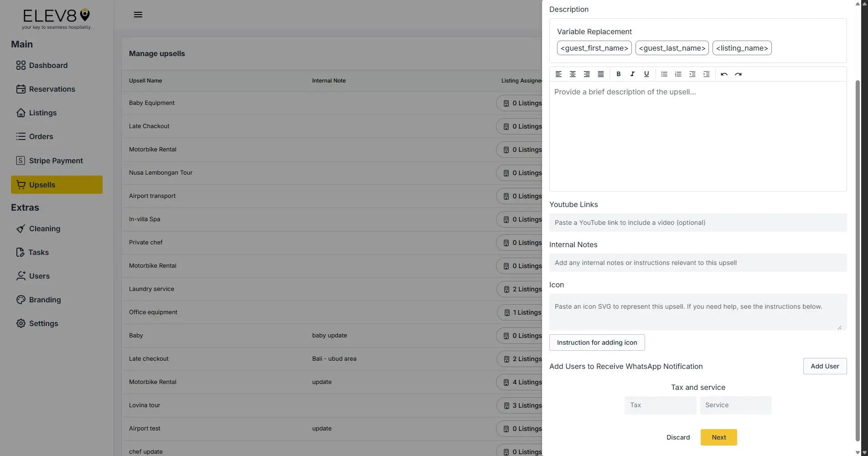Viewport: 868px width, 456px height.
Task: Apply italic formatting
Action: (x=632, y=74)
